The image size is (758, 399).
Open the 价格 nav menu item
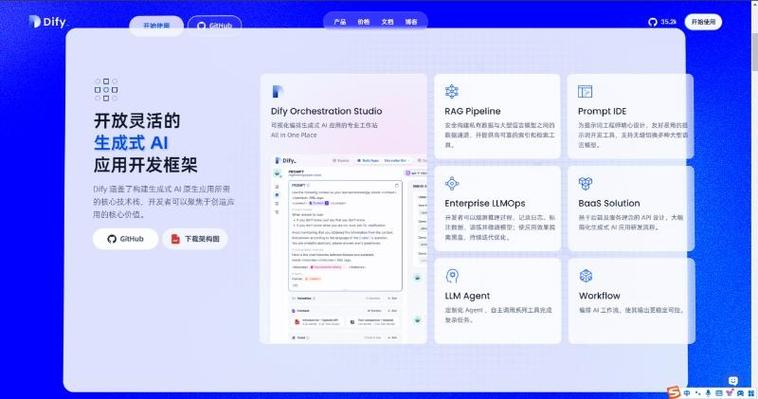(364, 22)
